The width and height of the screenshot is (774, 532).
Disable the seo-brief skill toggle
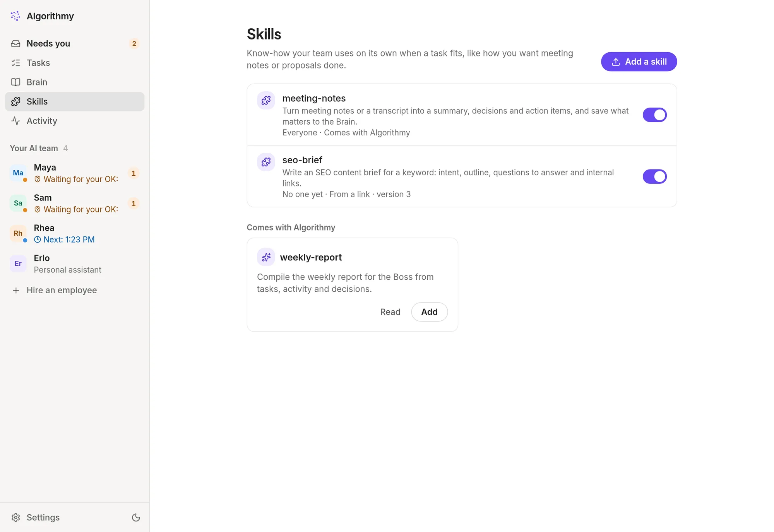(655, 176)
